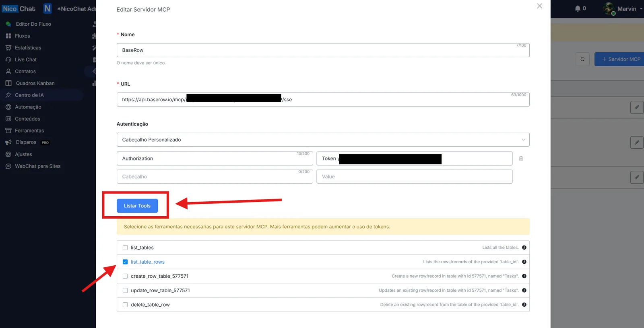Click the Ferramentas toolbox icon
Viewport: 644px width, 328px height.
(x=8, y=131)
